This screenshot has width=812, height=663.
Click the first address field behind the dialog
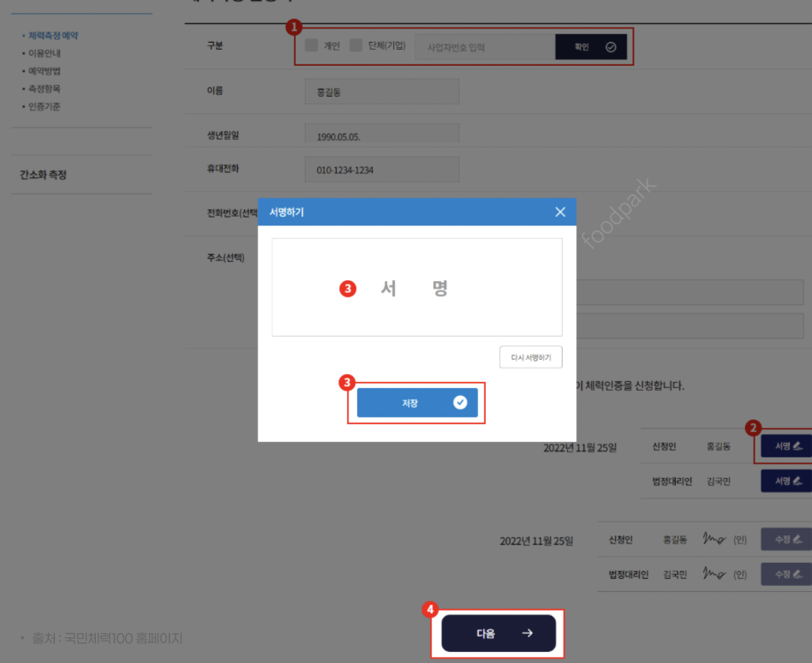point(690,292)
